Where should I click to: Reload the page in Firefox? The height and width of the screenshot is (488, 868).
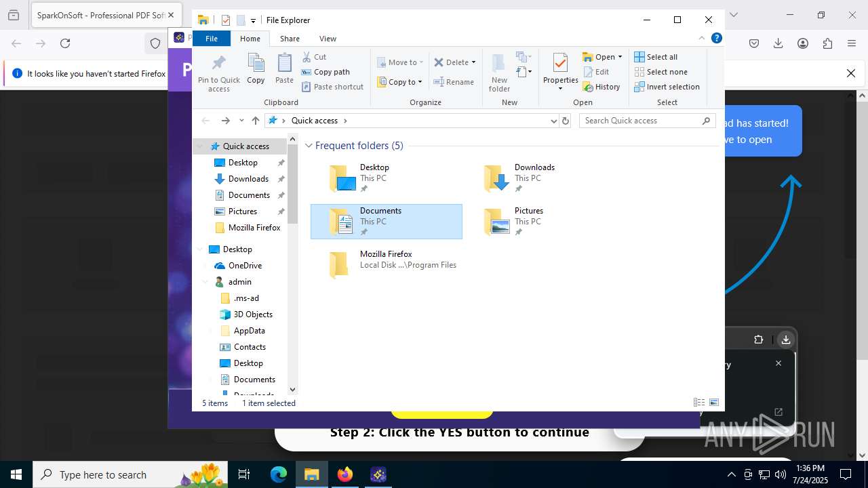tap(65, 43)
